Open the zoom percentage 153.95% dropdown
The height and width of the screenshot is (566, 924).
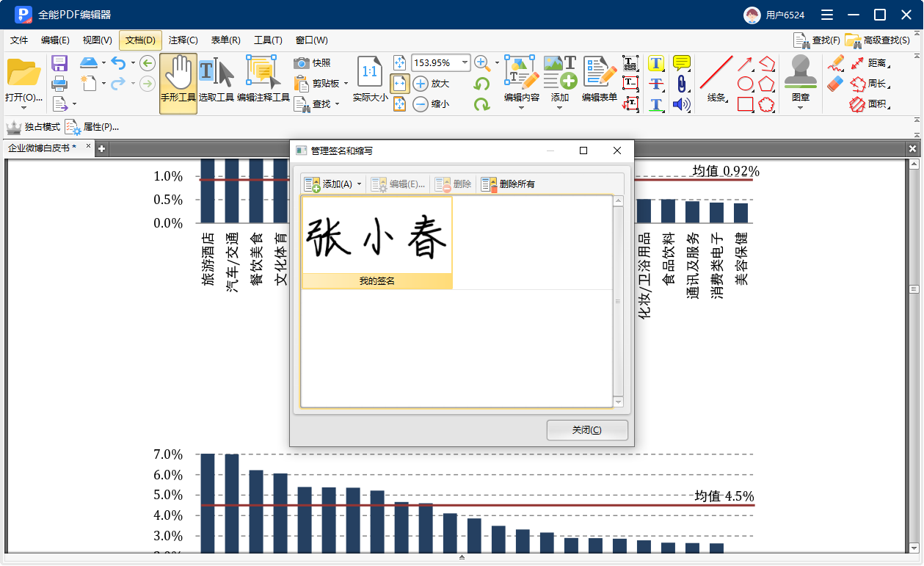[463, 63]
